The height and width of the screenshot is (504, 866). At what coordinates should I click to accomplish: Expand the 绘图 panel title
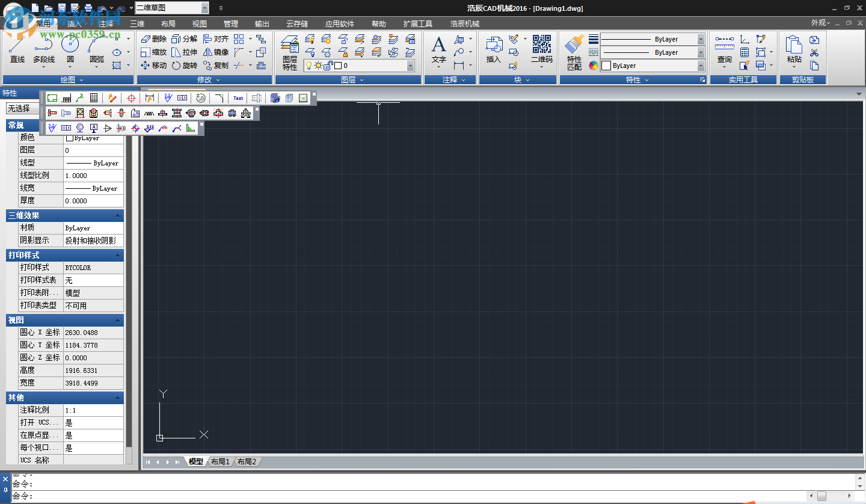coord(68,79)
